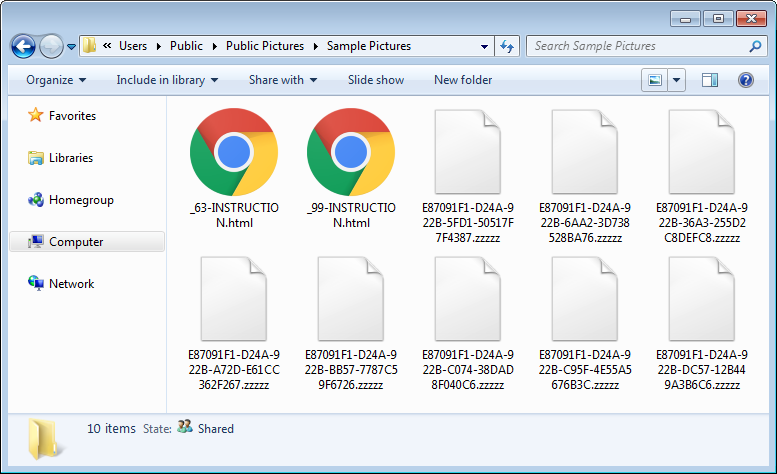Viewport: 777px width, 474px height.
Task: Expand the hidden path chevron «
Action: point(107,46)
